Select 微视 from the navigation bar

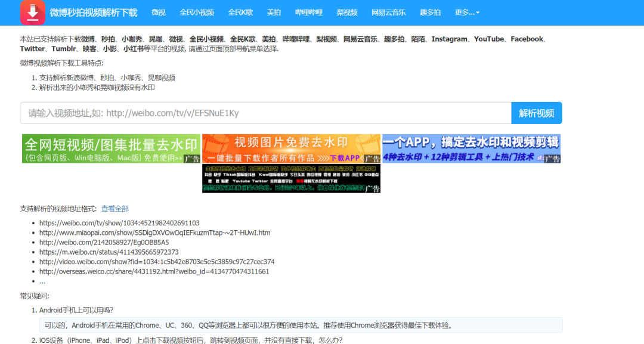(x=158, y=12)
